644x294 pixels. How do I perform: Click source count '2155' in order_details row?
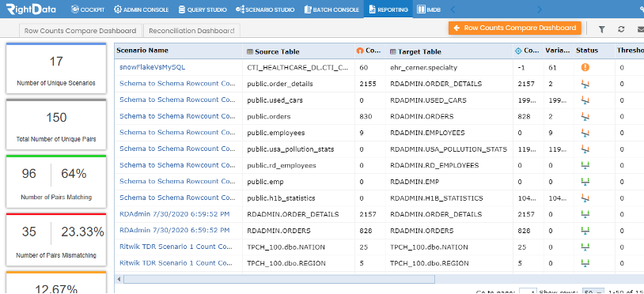pos(368,84)
